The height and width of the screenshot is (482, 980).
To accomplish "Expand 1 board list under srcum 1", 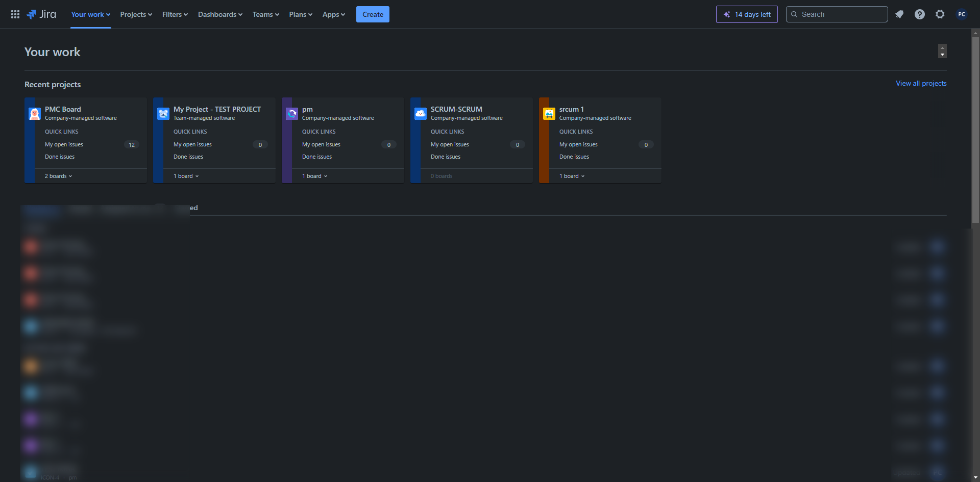I will pos(572,176).
